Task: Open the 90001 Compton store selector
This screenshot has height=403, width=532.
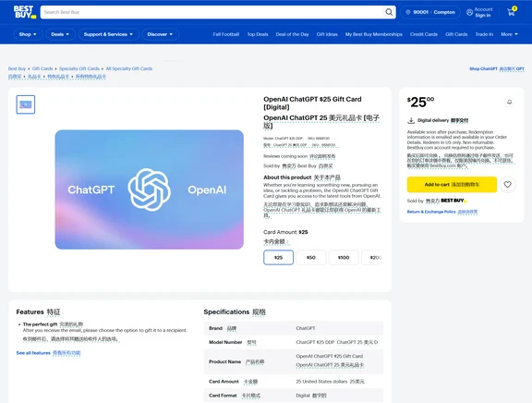Action: 430,12
